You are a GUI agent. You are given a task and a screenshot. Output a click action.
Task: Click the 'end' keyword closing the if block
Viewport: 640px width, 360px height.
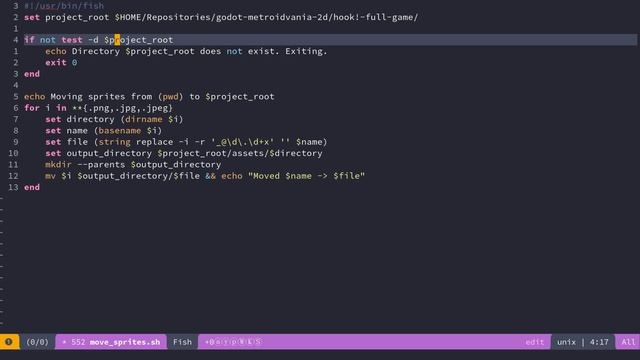click(32, 74)
